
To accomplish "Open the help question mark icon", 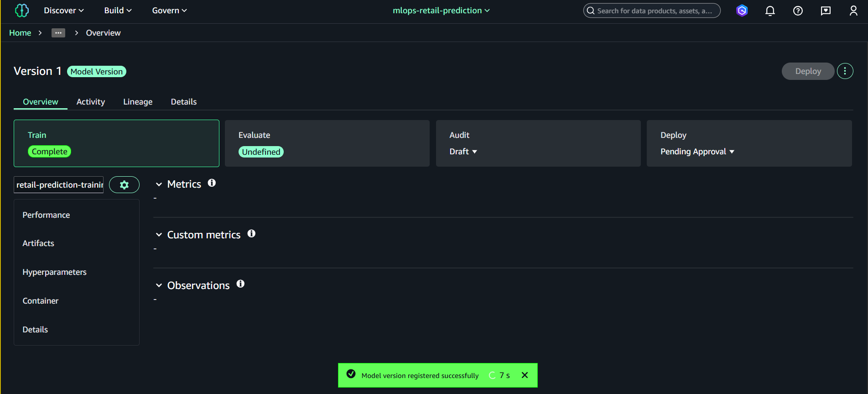I will point(798,11).
